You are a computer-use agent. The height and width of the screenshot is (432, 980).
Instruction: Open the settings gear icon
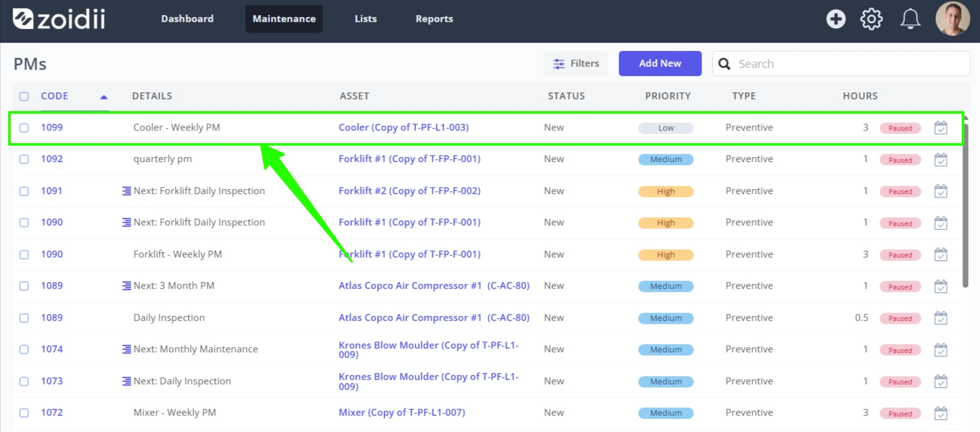[x=871, y=19]
